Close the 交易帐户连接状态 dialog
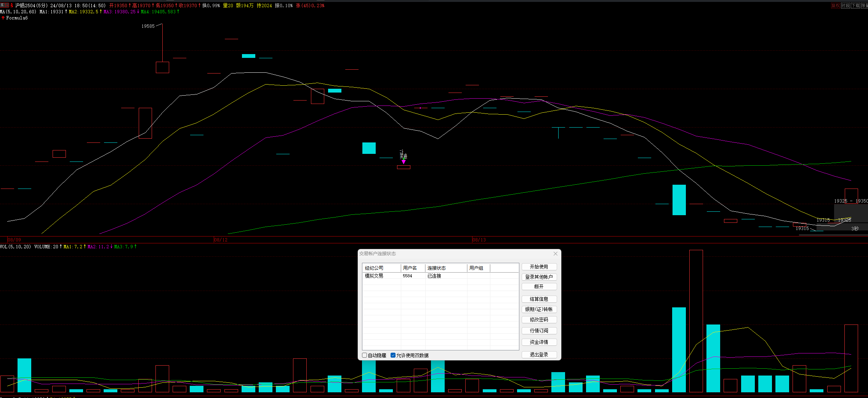 [x=555, y=254]
